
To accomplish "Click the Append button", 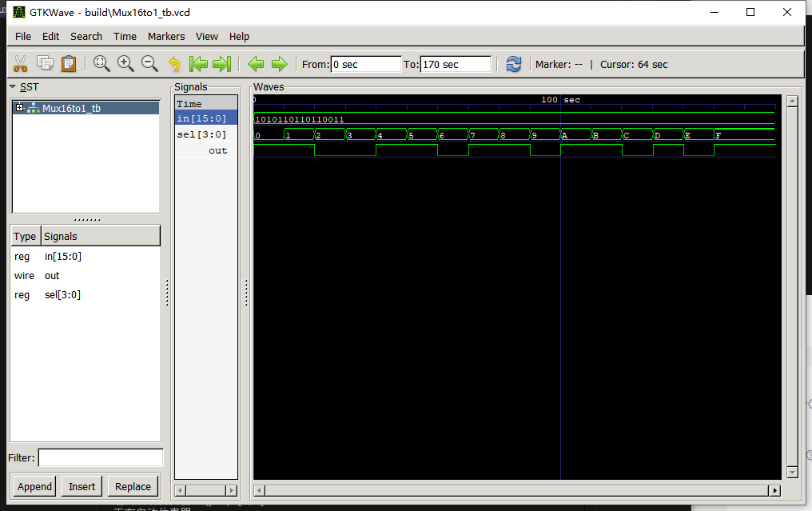I will pyautogui.click(x=34, y=486).
